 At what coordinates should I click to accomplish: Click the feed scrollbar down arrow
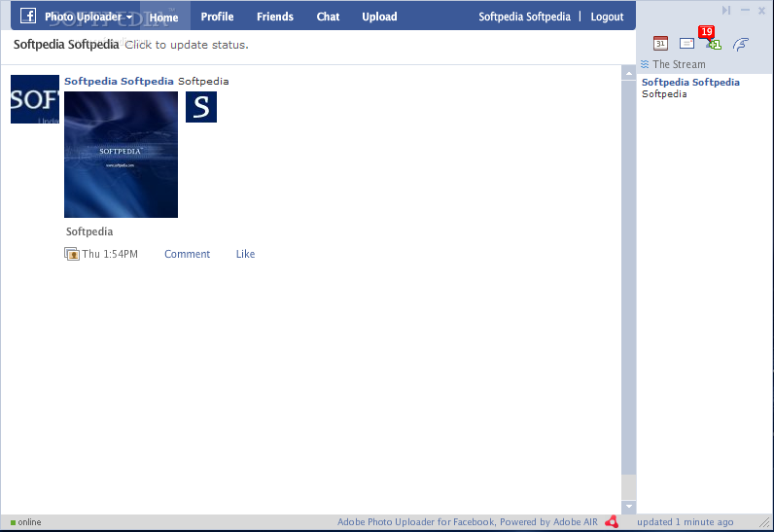tap(628, 506)
